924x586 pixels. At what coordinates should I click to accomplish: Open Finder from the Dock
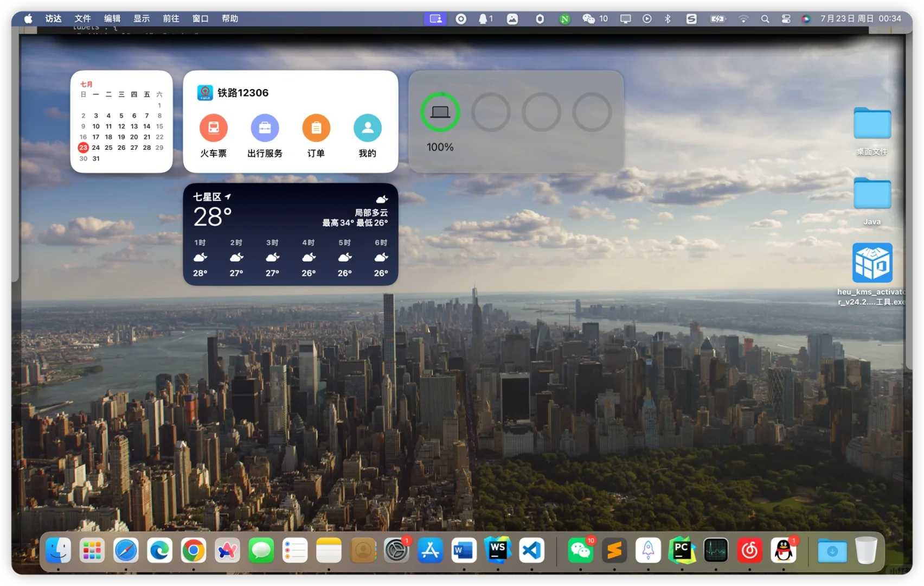(58, 551)
